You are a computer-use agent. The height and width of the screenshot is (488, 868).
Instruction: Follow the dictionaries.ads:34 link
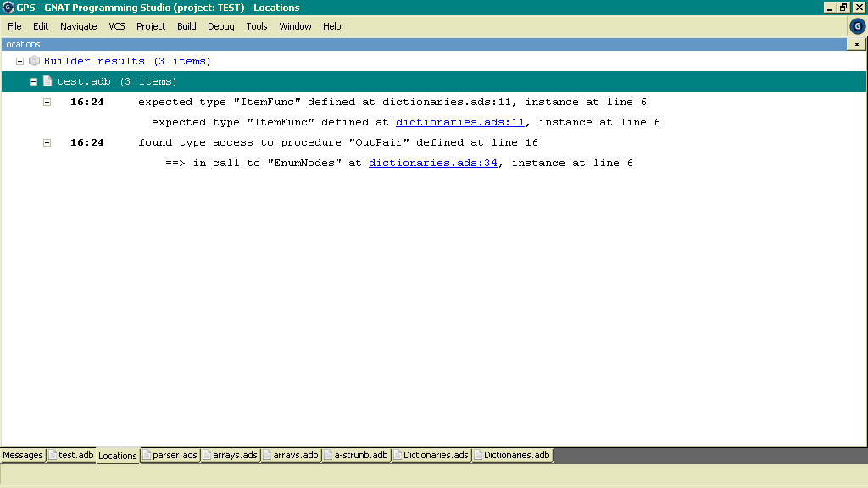pyautogui.click(x=432, y=163)
